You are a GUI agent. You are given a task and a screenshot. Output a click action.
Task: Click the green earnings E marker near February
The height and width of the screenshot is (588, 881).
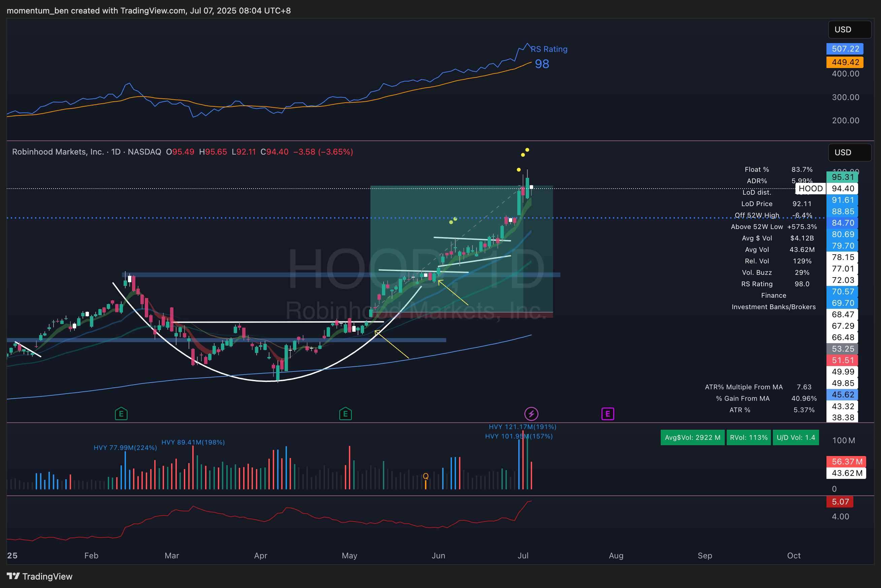click(121, 414)
